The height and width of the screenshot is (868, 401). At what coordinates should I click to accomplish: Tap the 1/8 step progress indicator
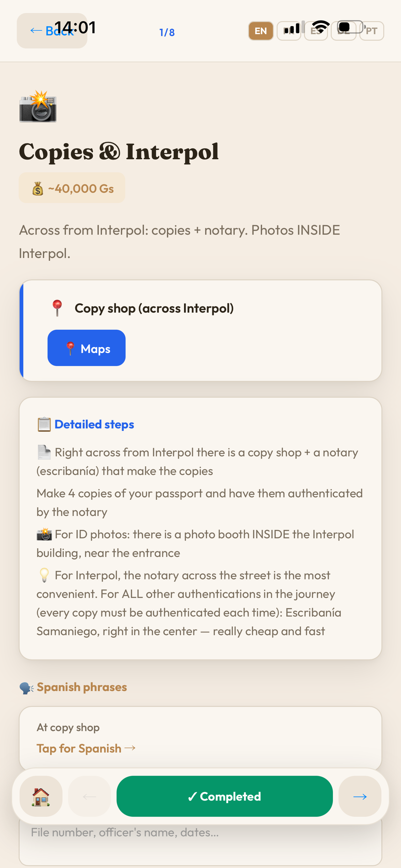pos(167,32)
